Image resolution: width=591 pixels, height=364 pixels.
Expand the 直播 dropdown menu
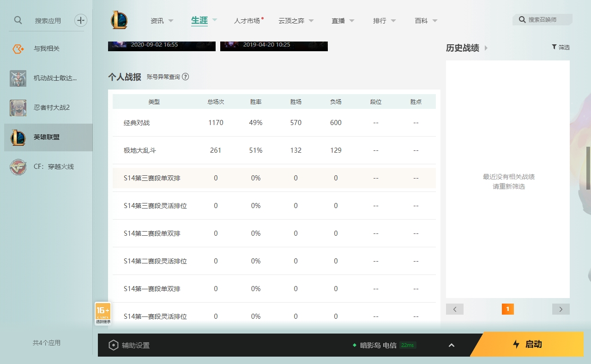tap(352, 21)
